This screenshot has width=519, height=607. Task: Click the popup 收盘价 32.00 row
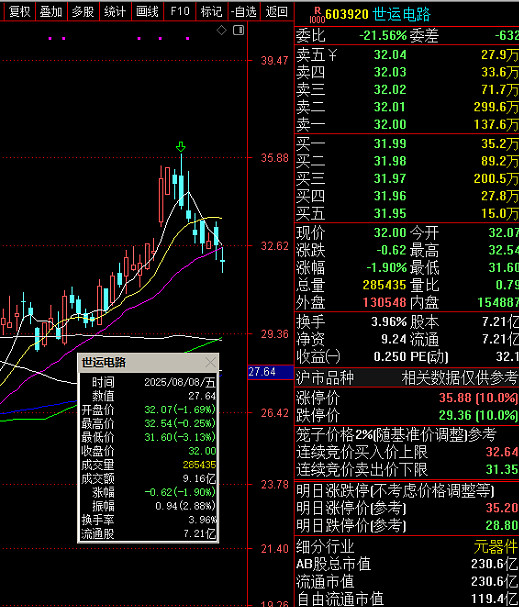point(149,451)
